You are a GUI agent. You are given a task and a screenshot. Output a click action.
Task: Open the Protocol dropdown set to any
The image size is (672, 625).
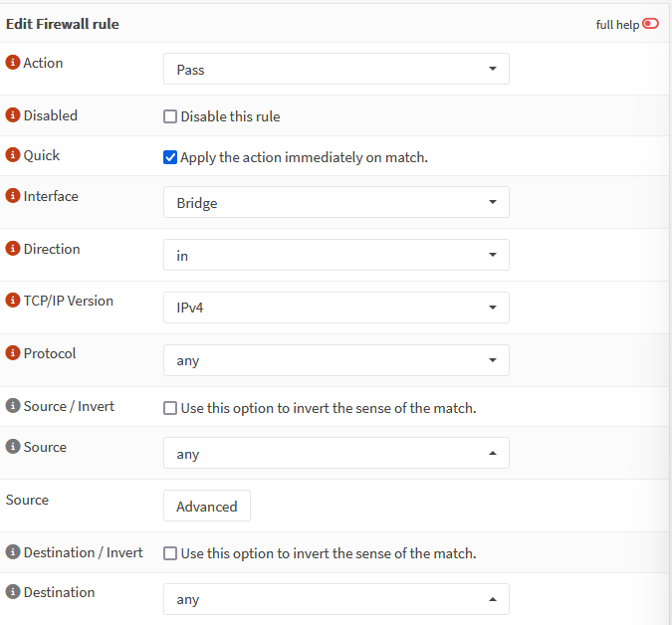click(x=336, y=360)
